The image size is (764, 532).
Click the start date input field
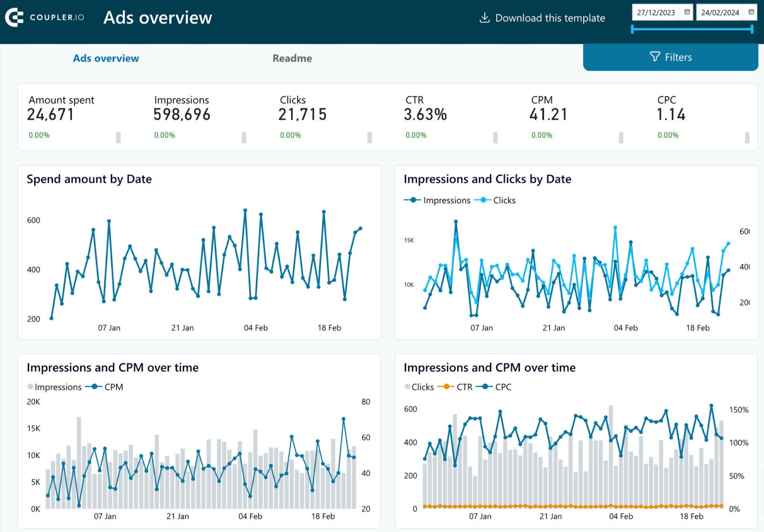click(657, 12)
